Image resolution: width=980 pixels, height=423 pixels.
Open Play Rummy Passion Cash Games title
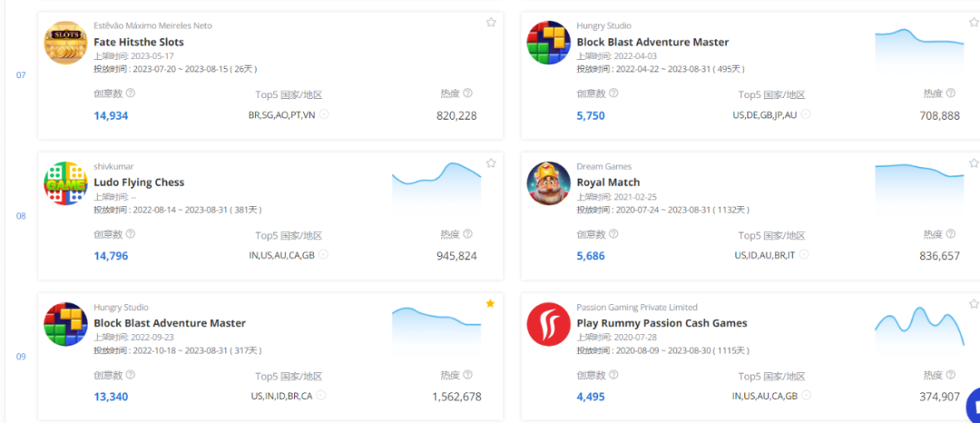pos(661,323)
